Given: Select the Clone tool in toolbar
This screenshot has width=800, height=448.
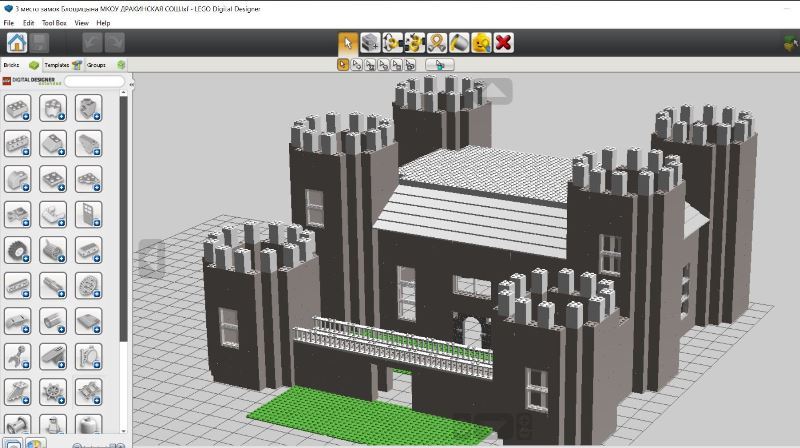Looking at the screenshot, I should click(x=370, y=42).
